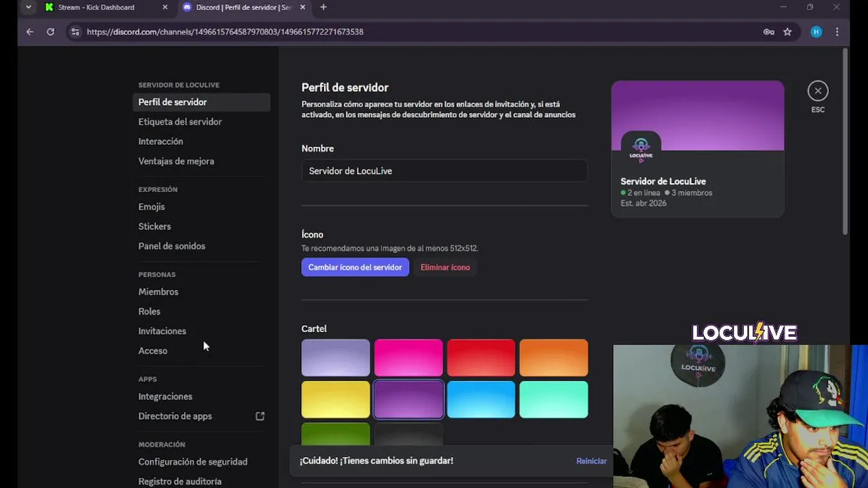Viewport: 868px width, 488px height.
Task: Click 'Servidor de LocuLive' preview card title
Action: coord(663,182)
